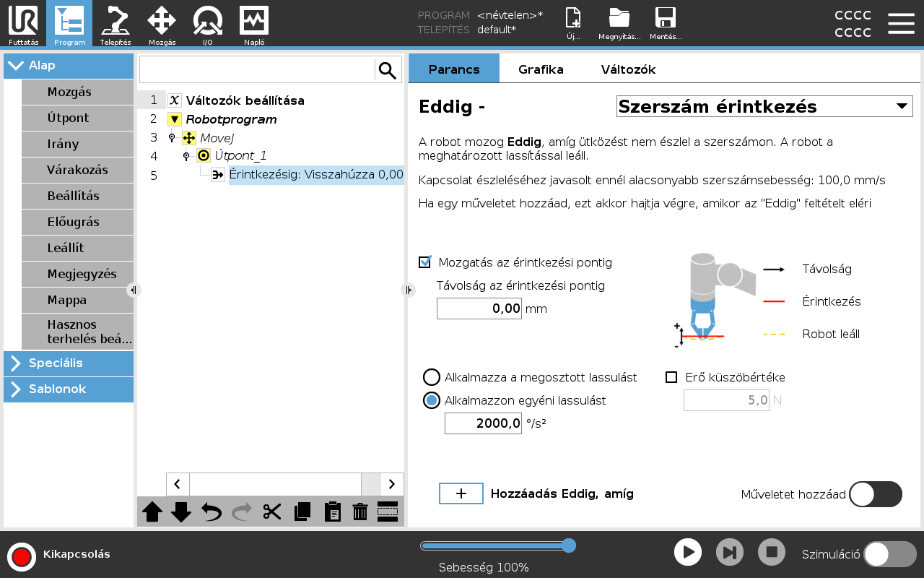Viewport: 924px width, 578px height.
Task: Delete node with trash can icon
Action: click(360, 512)
